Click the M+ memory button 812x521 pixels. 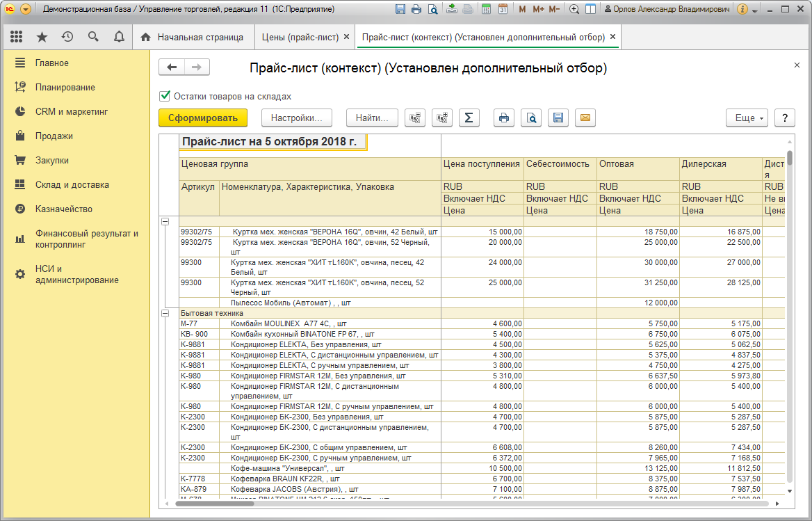pos(539,9)
